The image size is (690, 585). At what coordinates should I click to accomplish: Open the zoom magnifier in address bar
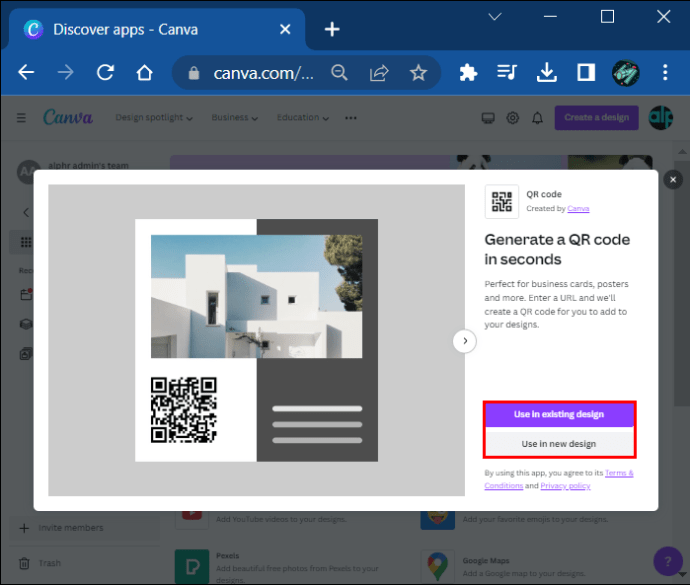(339, 73)
